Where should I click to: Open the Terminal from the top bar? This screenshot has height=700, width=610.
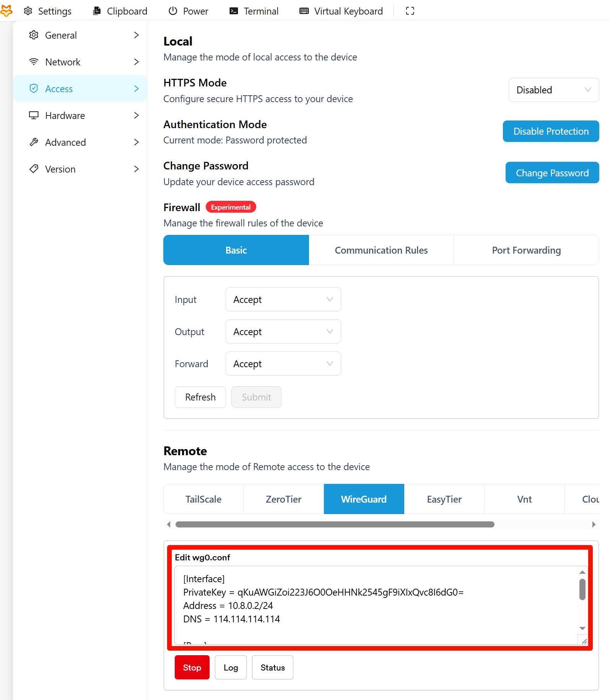coord(254,11)
